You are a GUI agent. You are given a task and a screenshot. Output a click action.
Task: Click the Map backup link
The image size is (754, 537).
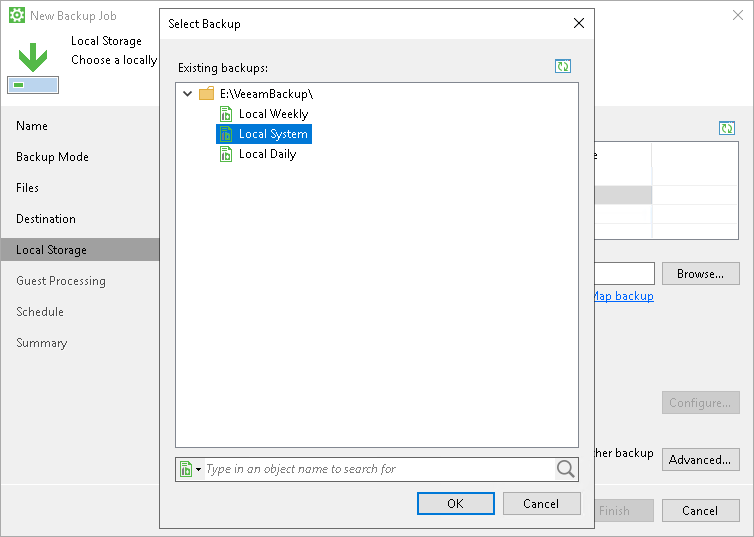coord(622,296)
